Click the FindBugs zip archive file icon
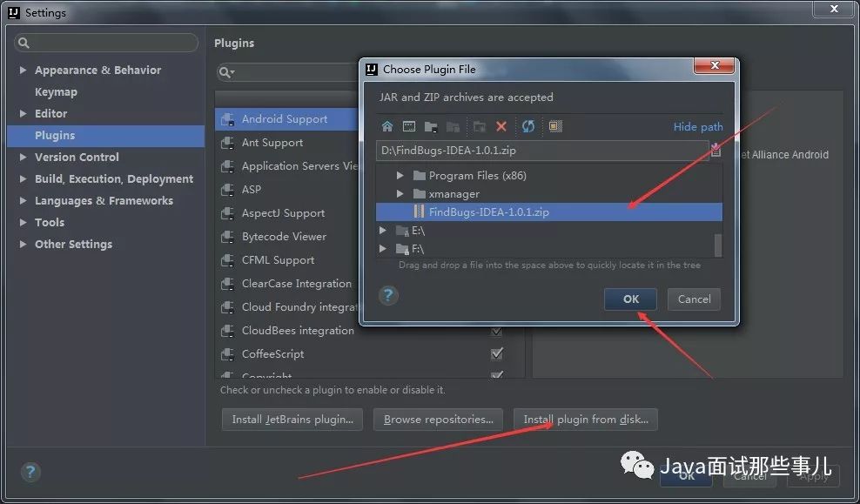Screen dimensions: 860x504 tap(419, 212)
